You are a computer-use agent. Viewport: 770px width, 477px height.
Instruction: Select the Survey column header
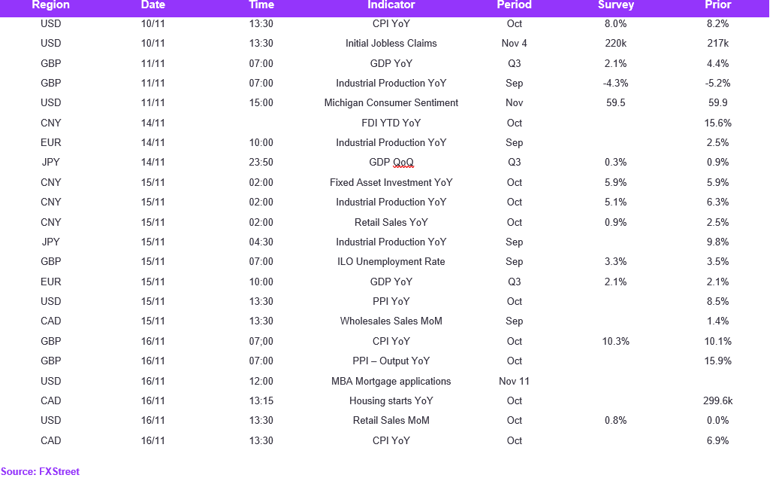click(x=616, y=5)
